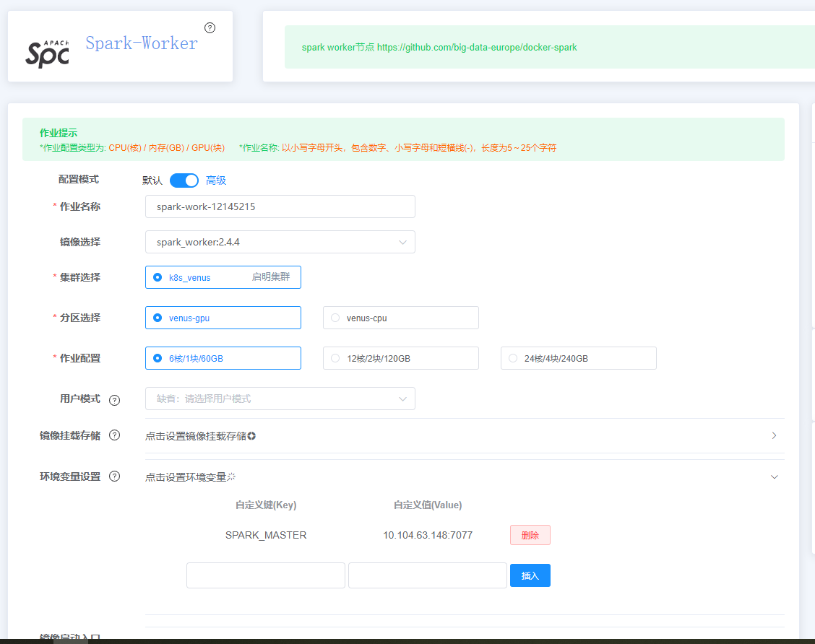Toggle the 配置模式 switch between 默认 and 高级
The image size is (815, 644).
click(x=184, y=180)
